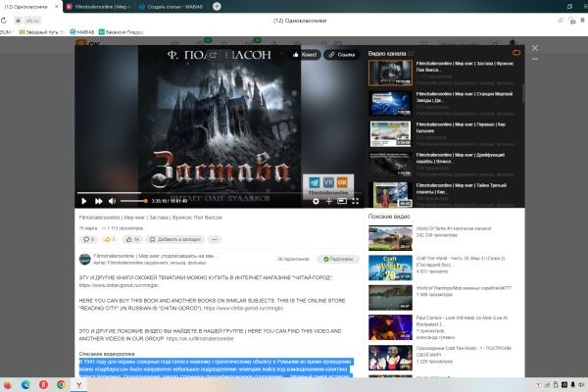Open Firefox from the taskbar
Screen dimensions: 588x392
click(7, 385)
